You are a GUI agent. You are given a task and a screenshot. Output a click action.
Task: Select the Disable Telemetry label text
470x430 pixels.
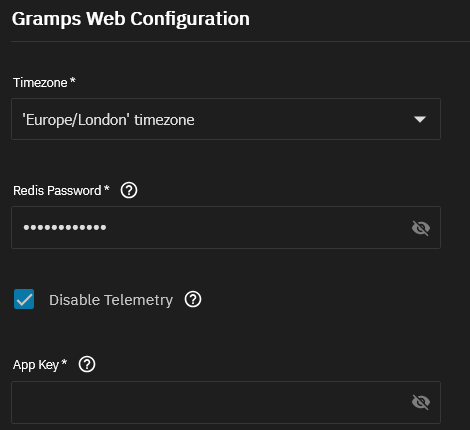pyautogui.click(x=111, y=300)
